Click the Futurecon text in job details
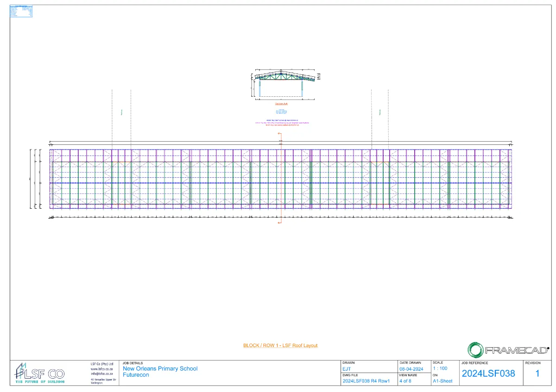The image size is (556, 392). point(136,375)
